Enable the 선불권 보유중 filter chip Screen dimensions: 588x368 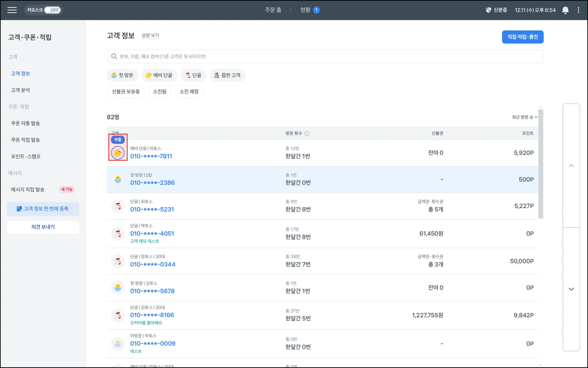coord(126,92)
